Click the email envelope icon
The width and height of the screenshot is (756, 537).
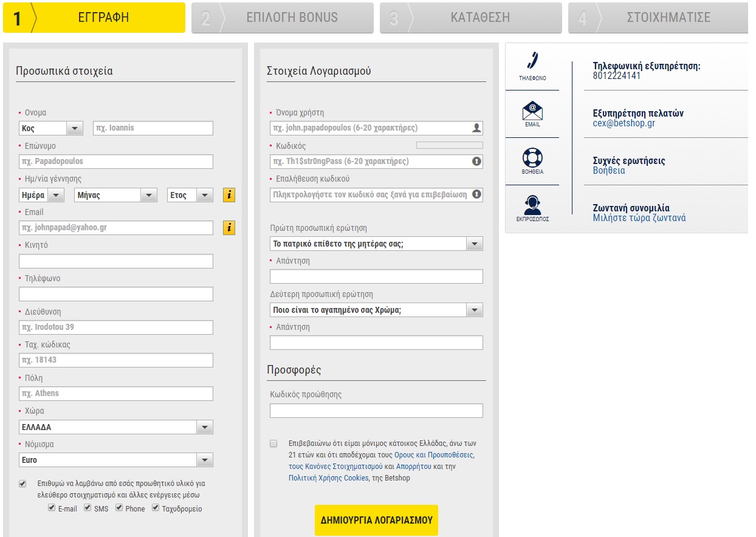(532, 111)
